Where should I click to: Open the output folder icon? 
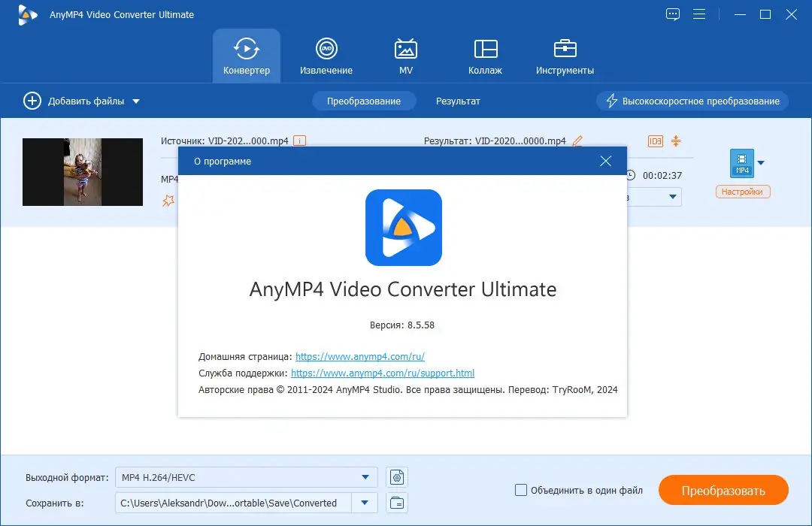coord(397,503)
